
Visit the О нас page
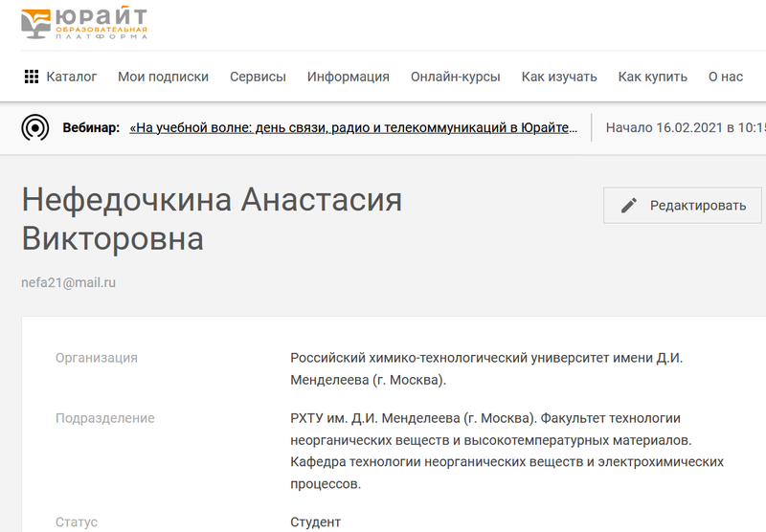[725, 78]
